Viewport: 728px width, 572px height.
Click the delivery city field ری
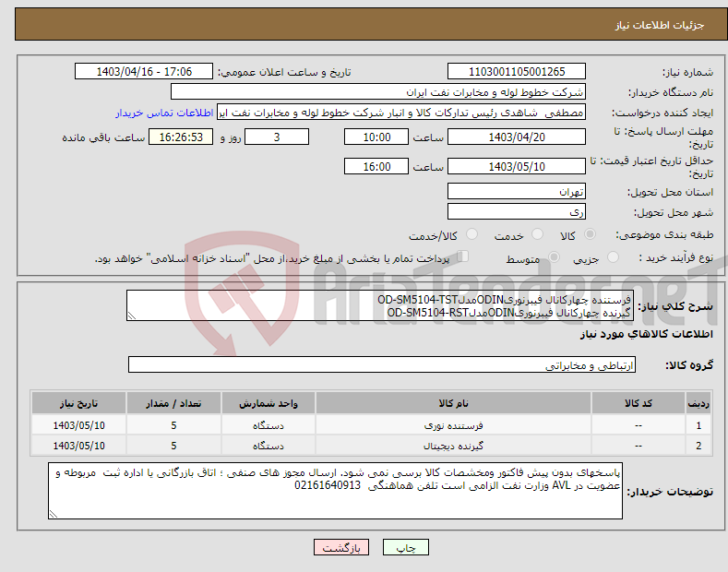coord(517,211)
